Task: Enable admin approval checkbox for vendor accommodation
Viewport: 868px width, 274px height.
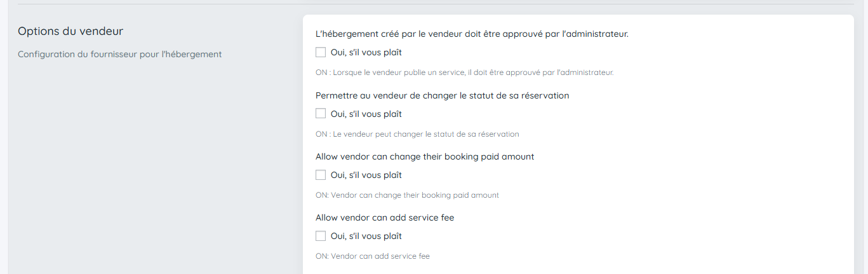Action: click(x=321, y=52)
